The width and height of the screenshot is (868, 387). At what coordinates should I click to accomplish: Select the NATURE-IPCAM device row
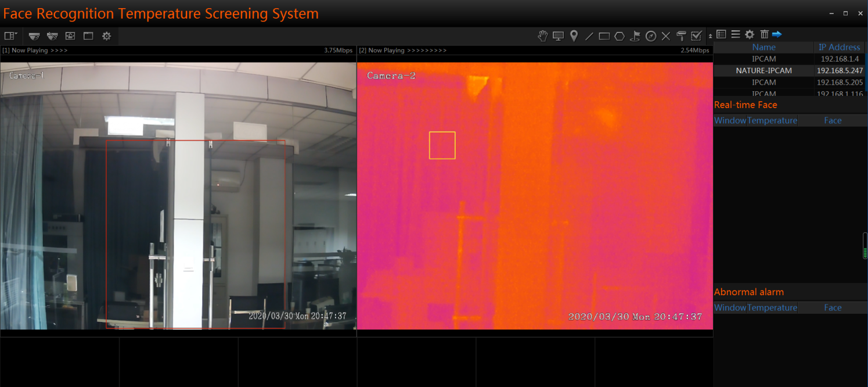pyautogui.click(x=788, y=70)
